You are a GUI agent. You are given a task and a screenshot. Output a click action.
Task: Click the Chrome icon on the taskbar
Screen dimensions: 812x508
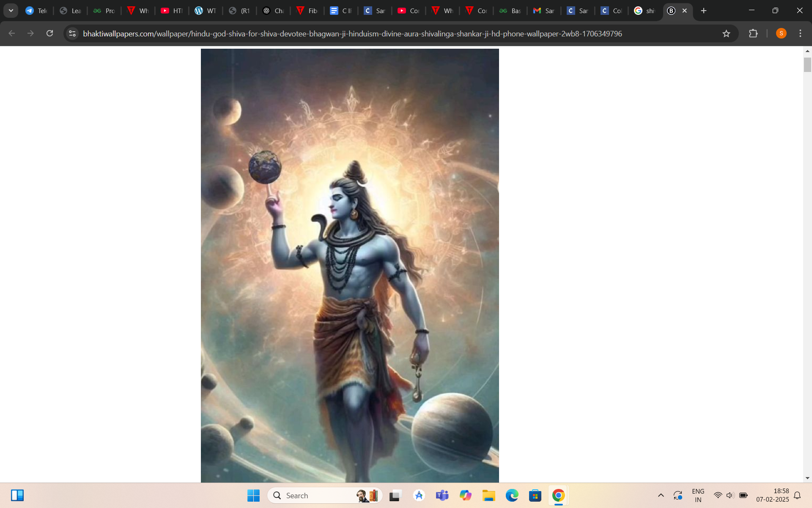[x=559, y=495]
